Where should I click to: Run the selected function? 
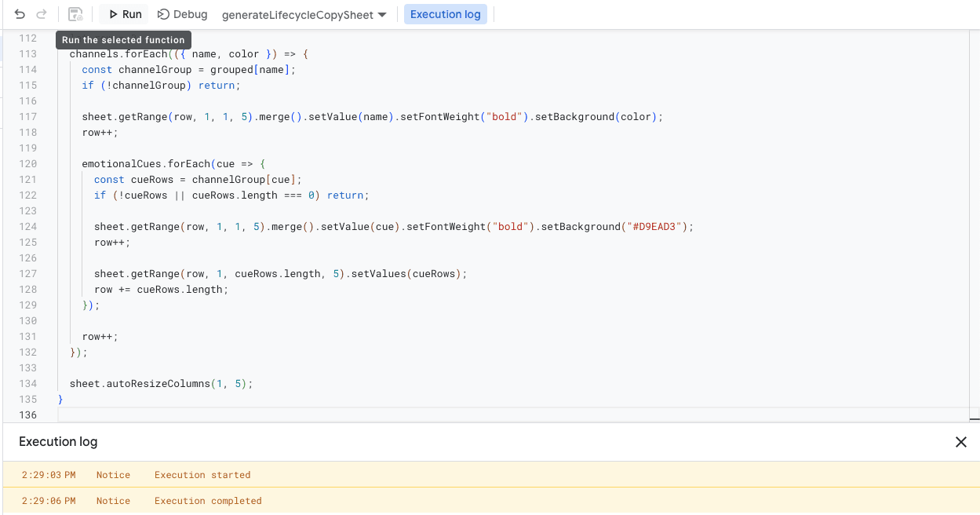pos(123,13)
